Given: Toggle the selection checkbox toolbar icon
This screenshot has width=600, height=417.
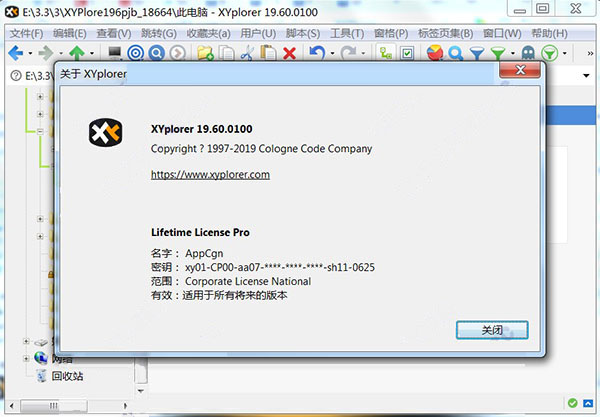Looking at the screenshot, I should tap(407, 53).
